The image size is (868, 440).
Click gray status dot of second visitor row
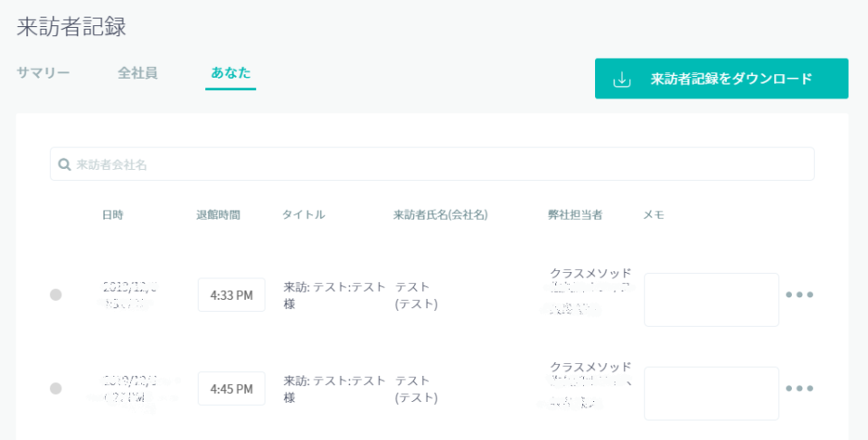(x=56, y=389)
